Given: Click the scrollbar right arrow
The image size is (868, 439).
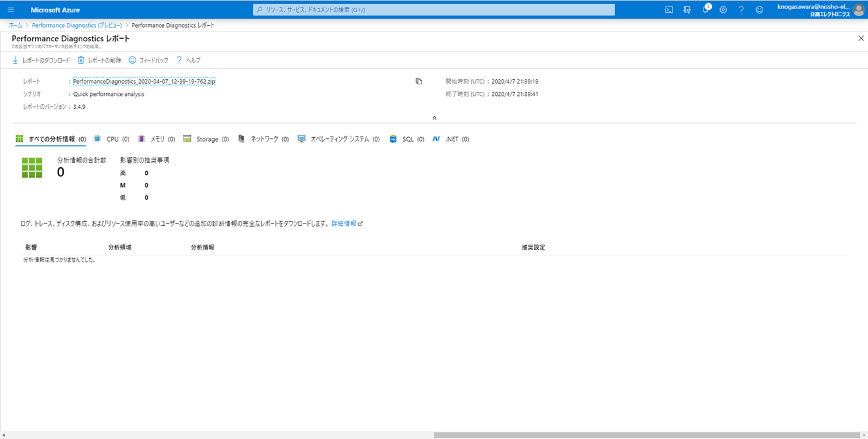Looking at the screenshot, I should pyautogui.click(x=864, y=435).
